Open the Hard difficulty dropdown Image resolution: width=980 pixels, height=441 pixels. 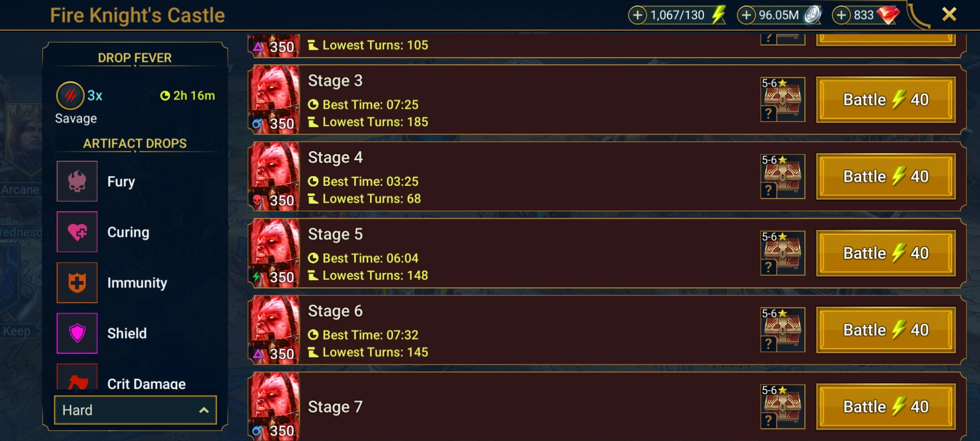tap(135, 410)
